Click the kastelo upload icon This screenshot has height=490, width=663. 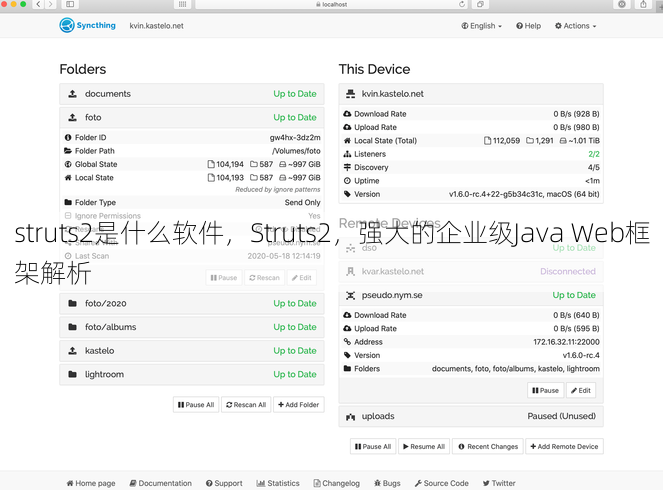[73, 351]
